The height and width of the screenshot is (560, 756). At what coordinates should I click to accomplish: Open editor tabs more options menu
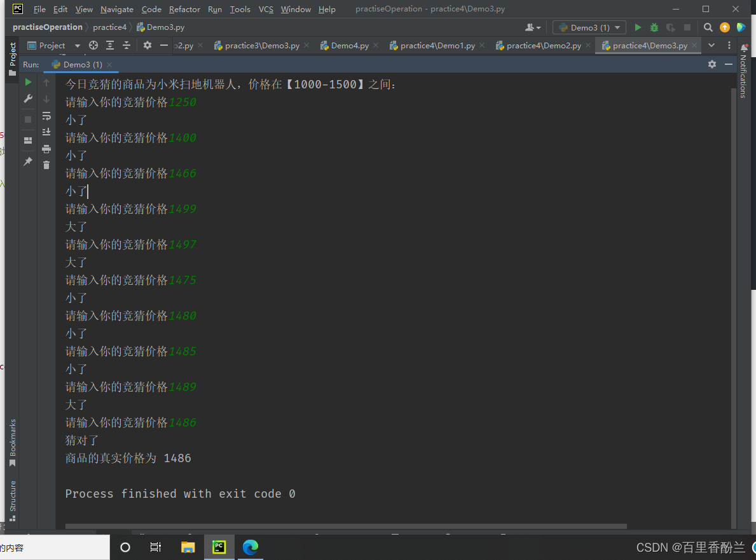[729, 45]
